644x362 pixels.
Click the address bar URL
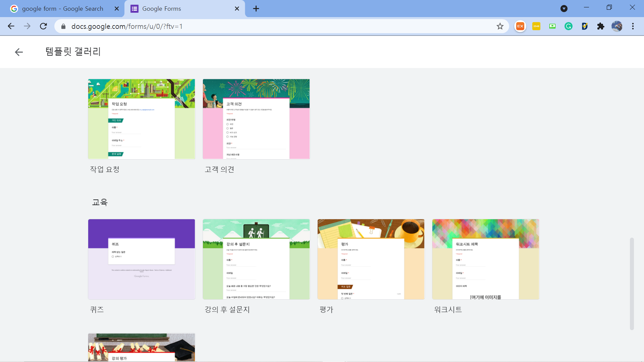pyautogui.click(x=127, y=26)
